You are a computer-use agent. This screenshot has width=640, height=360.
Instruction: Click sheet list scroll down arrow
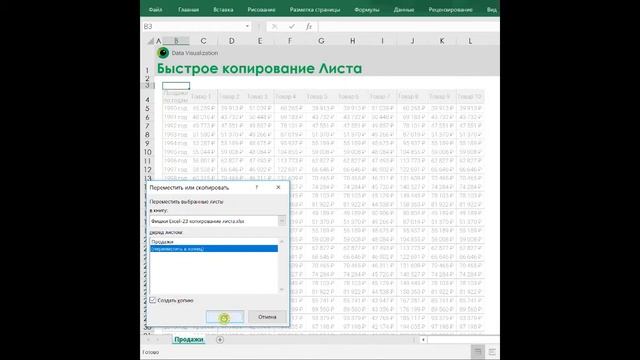[x=282, y=289]
